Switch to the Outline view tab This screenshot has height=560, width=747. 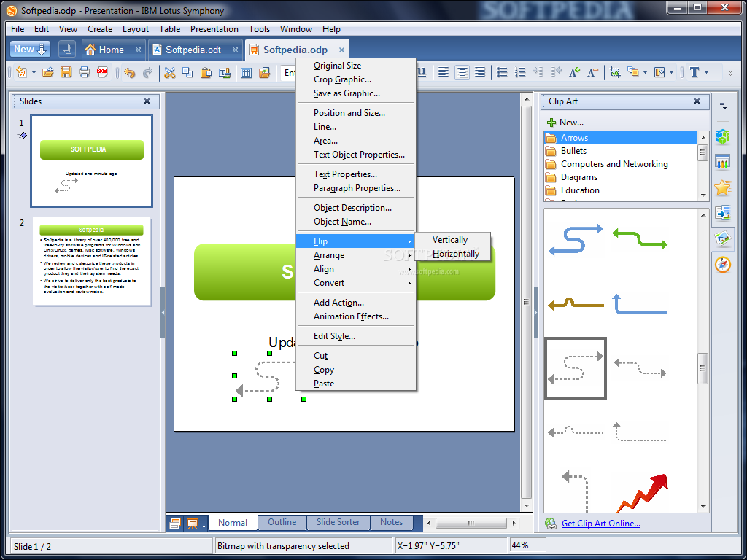point(282,522)
